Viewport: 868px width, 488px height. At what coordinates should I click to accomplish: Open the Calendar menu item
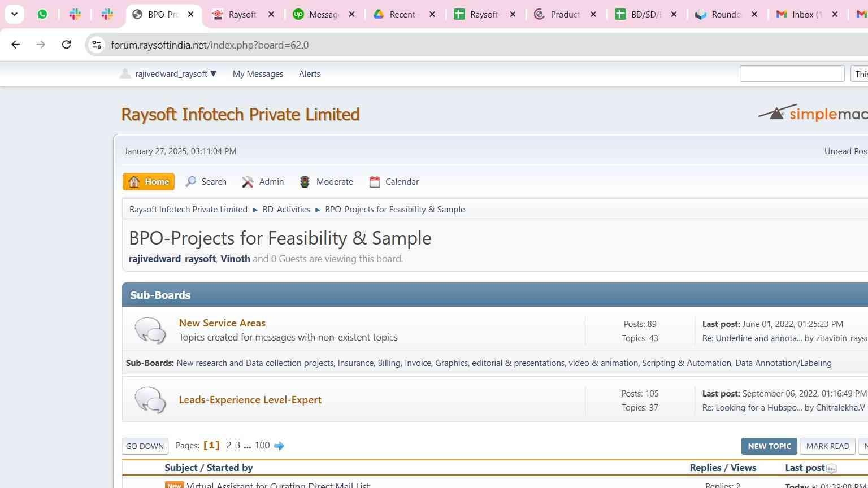[x=394, y=182]
